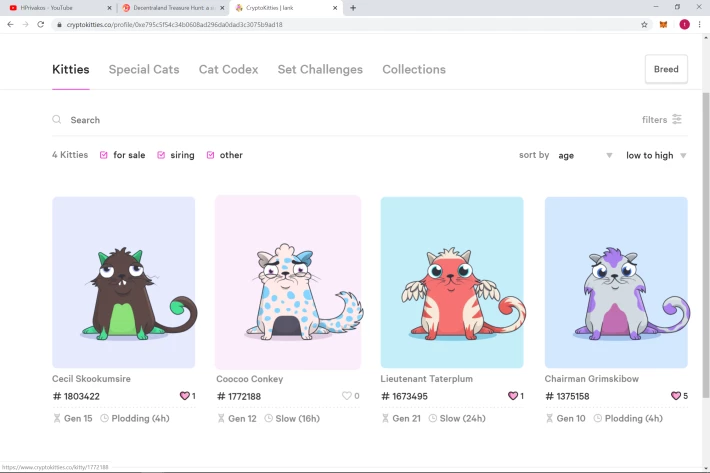
Task: Click the page vertical scrollbar
Action: point(705,244)
